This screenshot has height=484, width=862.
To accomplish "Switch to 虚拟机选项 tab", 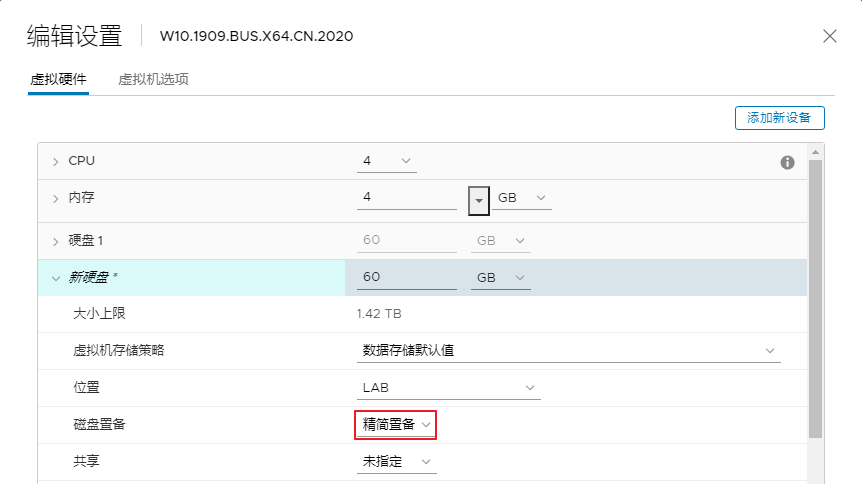I will click(153, 79).
